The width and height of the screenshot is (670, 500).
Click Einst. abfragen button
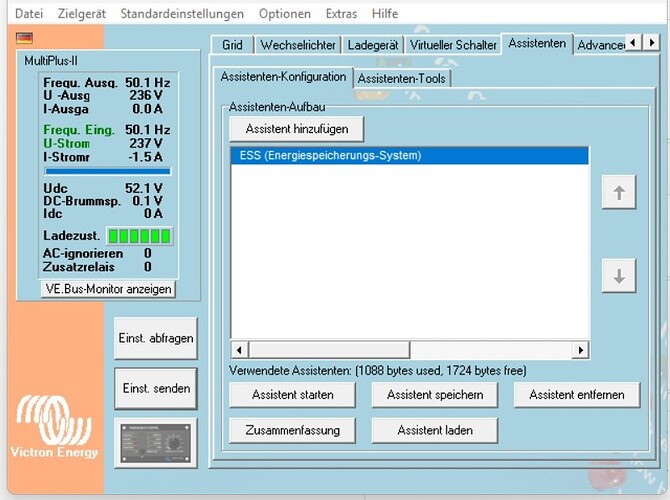coord(156,338)
